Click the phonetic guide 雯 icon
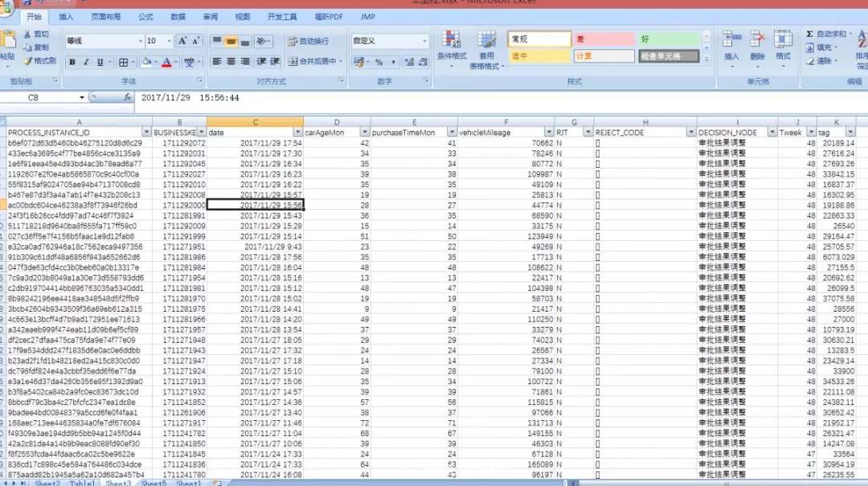868x486 pixels. click(190, 63)
